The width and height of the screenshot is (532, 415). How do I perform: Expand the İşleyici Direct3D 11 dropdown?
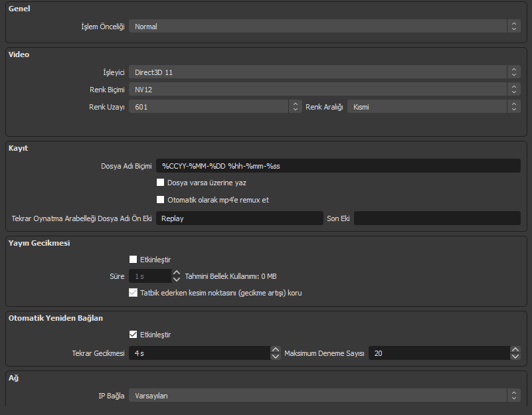(x=324, y=72)
